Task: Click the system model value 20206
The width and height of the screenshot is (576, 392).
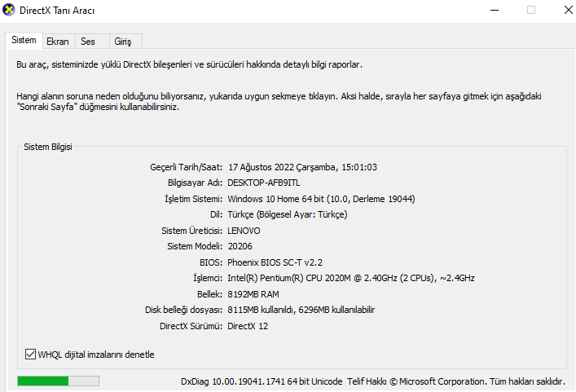Action: point(240,246)
